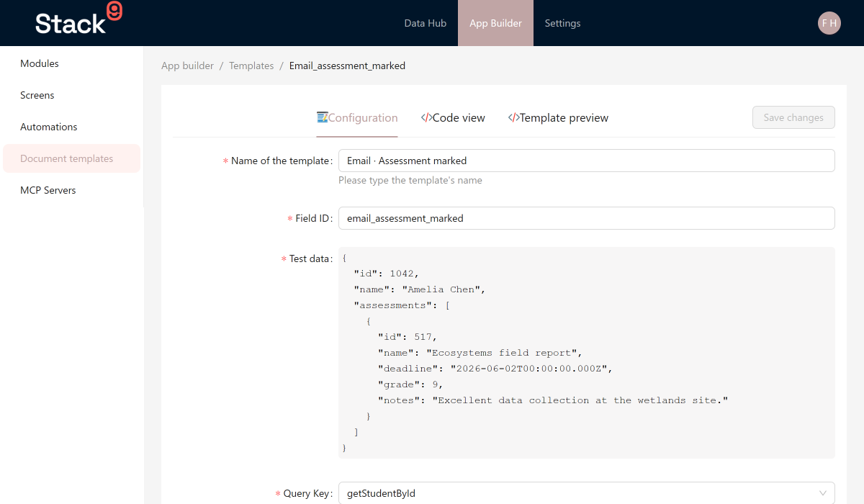
Task: Click the "id": 517 line
Action: click(408, 337)
